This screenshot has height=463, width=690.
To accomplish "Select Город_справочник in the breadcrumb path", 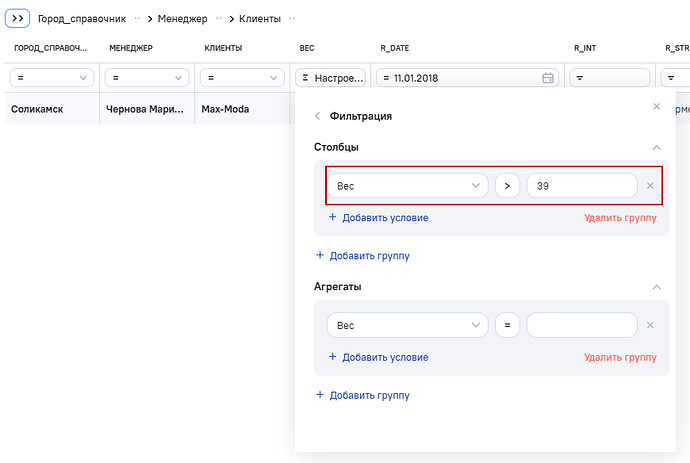I will click(81, 19).
